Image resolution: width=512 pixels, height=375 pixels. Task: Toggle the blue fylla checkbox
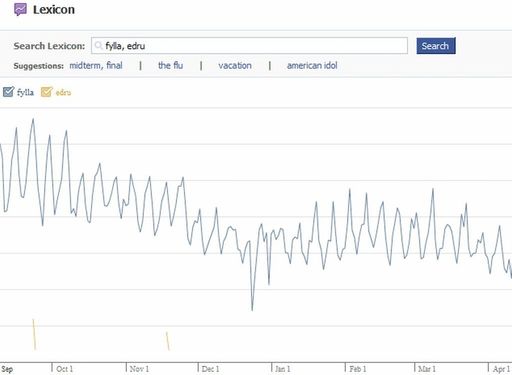click(x=9, y=92)
